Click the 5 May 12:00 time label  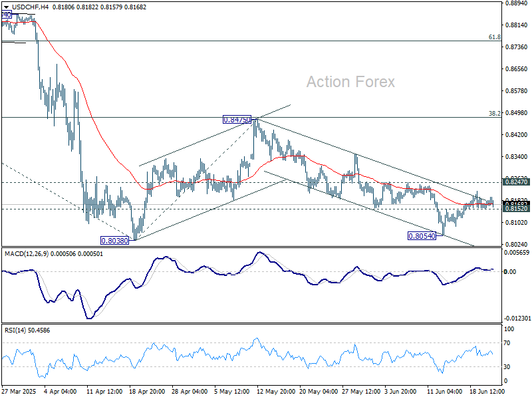click(x=231, y=391)
